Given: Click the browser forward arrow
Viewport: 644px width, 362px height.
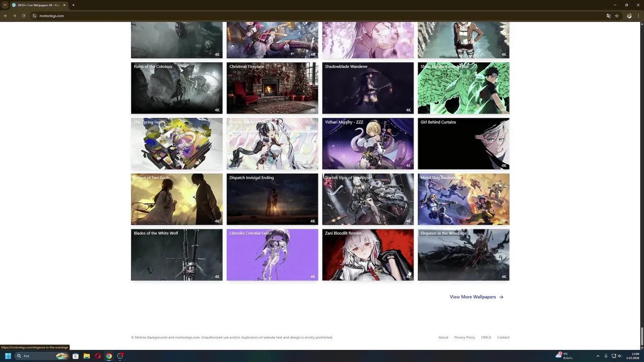Looking at the screenshot, I should (x=15, y=16).
